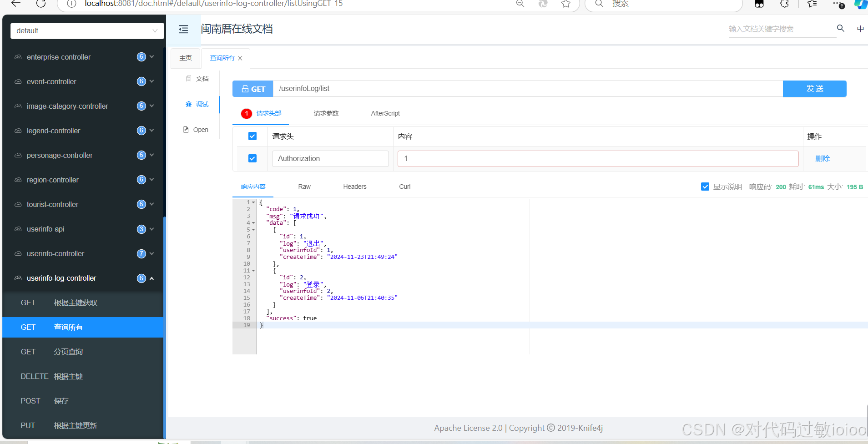Expand the enterprise-controller section
868x444 pixels.
[x=152, y=57]
